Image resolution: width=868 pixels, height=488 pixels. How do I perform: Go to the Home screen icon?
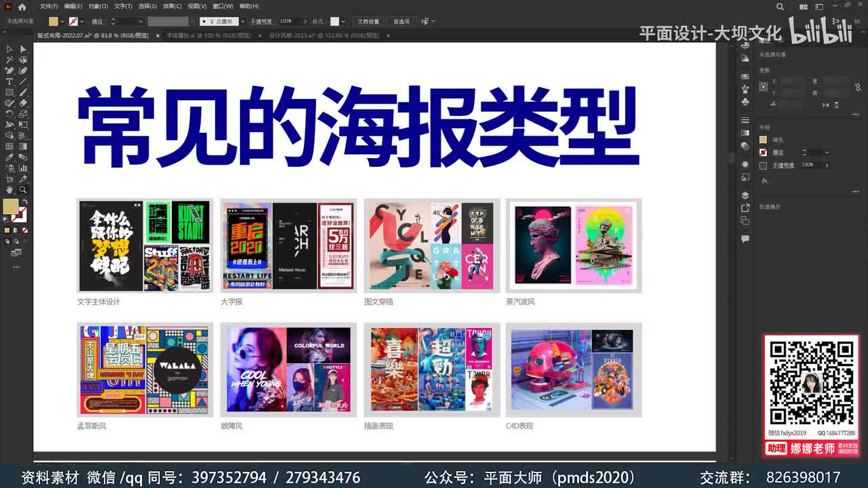(x=22, y=6)
